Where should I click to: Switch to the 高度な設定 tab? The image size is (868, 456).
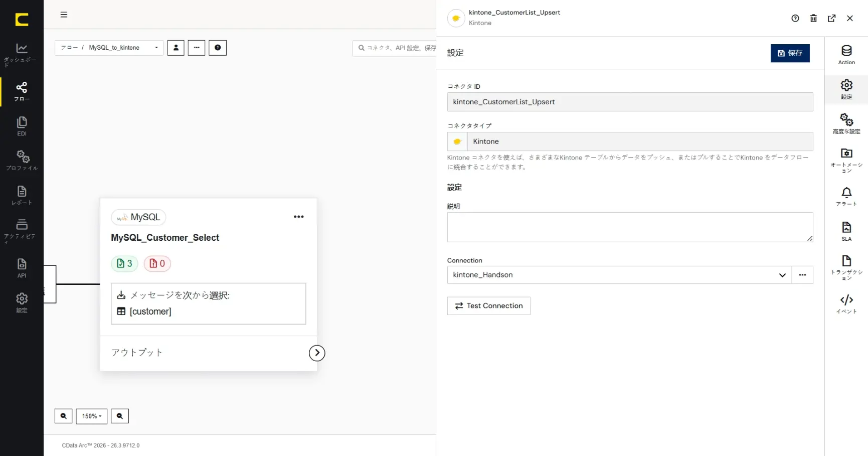846,123
